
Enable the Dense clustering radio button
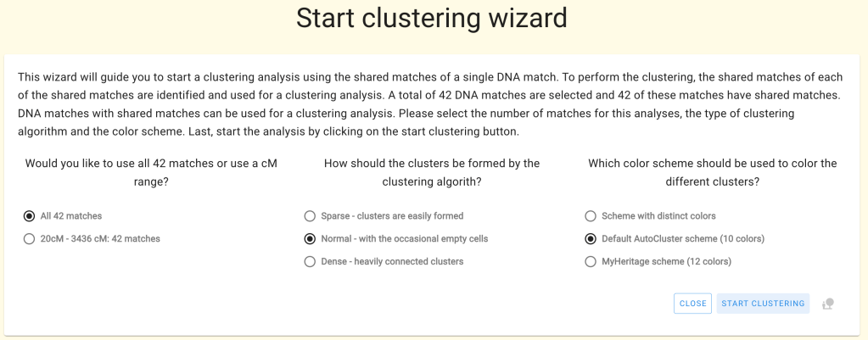[x=310, y=262]
